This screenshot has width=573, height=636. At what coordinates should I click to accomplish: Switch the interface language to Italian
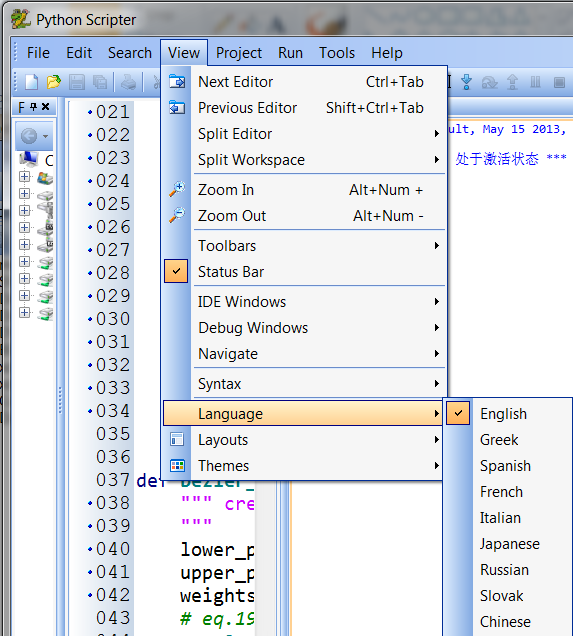pyautogui.click(x=509, y=518)
